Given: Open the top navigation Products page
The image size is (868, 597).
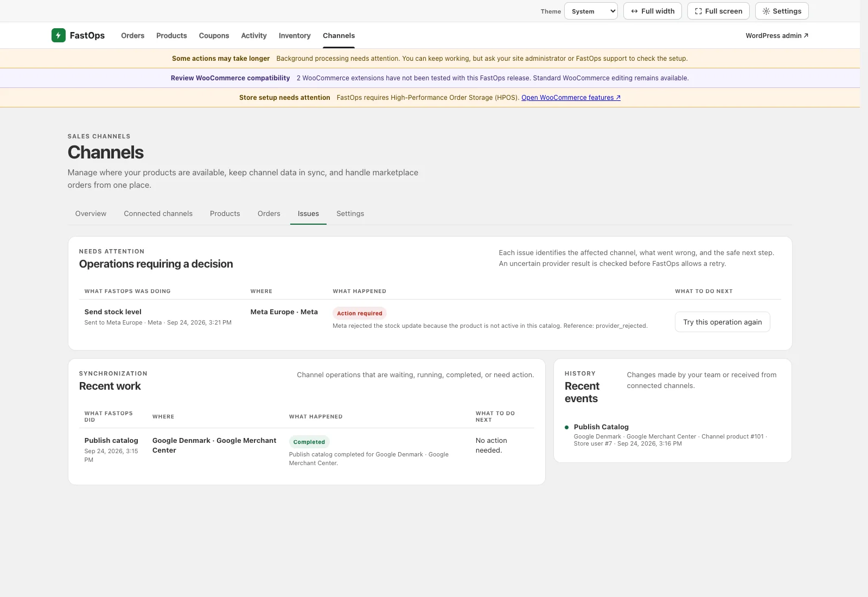Looking at the screenshot, I should 171,35.
